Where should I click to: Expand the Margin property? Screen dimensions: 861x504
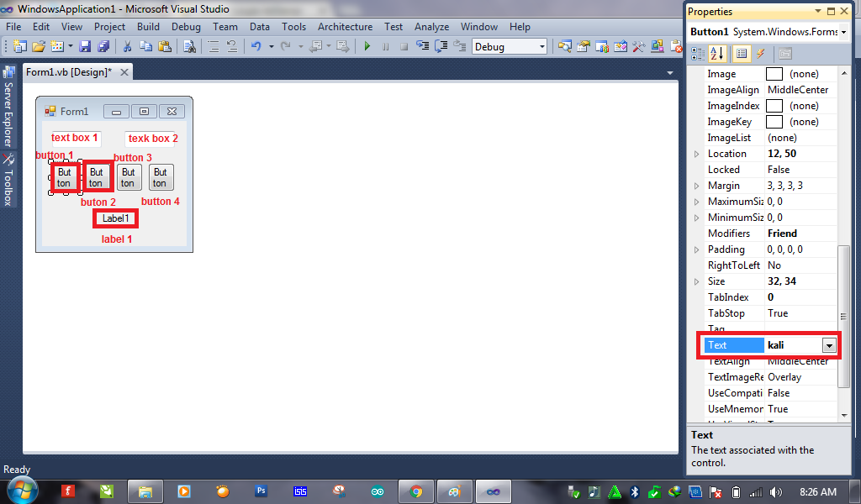pos(695,185)
